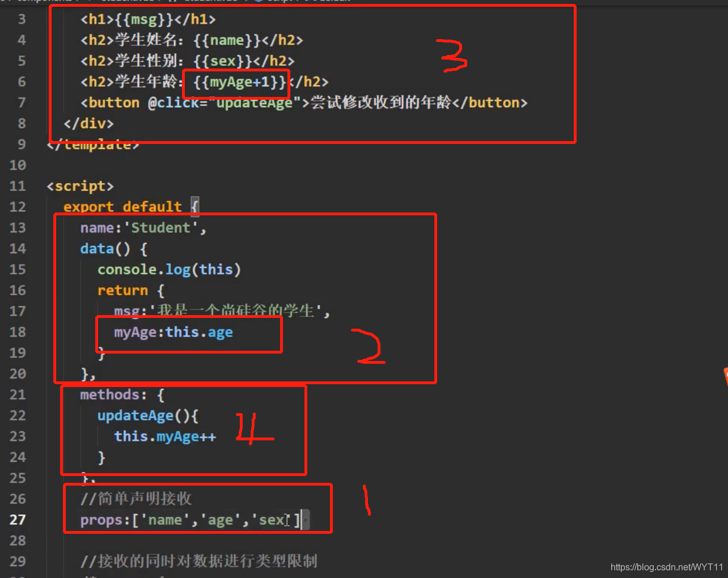Click the 'methods:' keyword
Screen dimensions: 728x578
pos(113,395)
